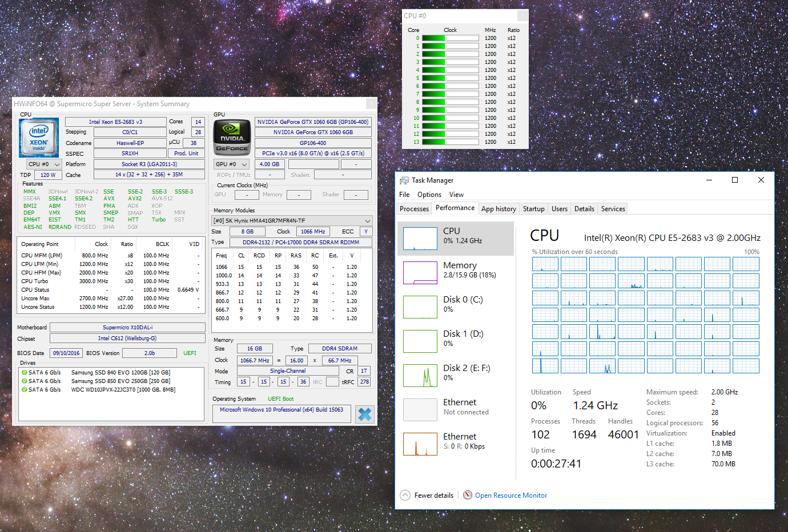
Task: Click the DDR4-2132 / PC4-17000 type field
Action: coord(301,242)
